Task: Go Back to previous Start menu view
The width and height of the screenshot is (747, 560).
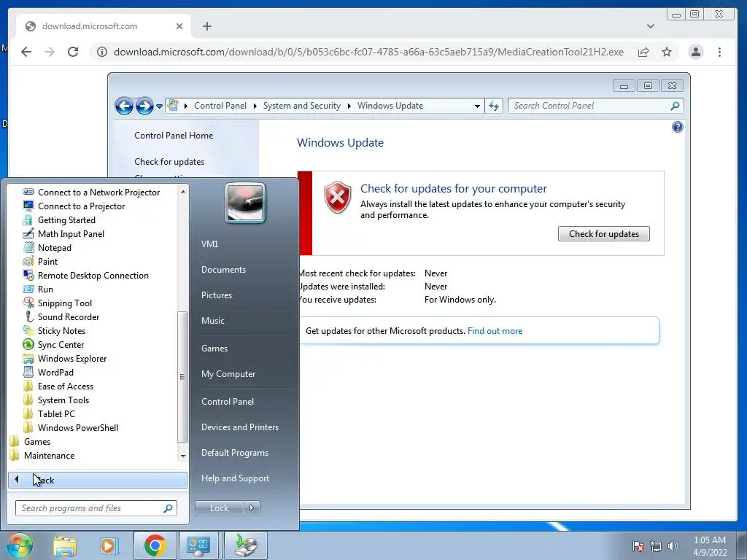Action: click(98, 480)
